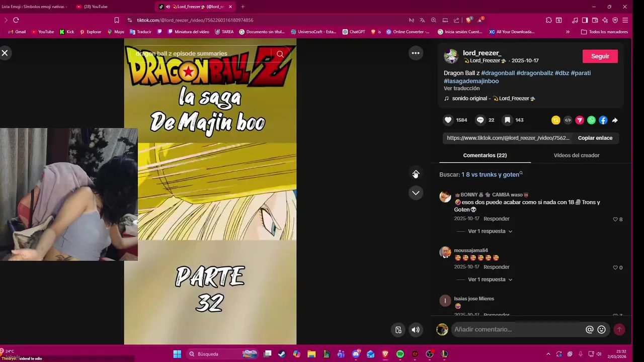Go to the previous video with the up arrow
The image size is (644, 362).
[416, 173]
